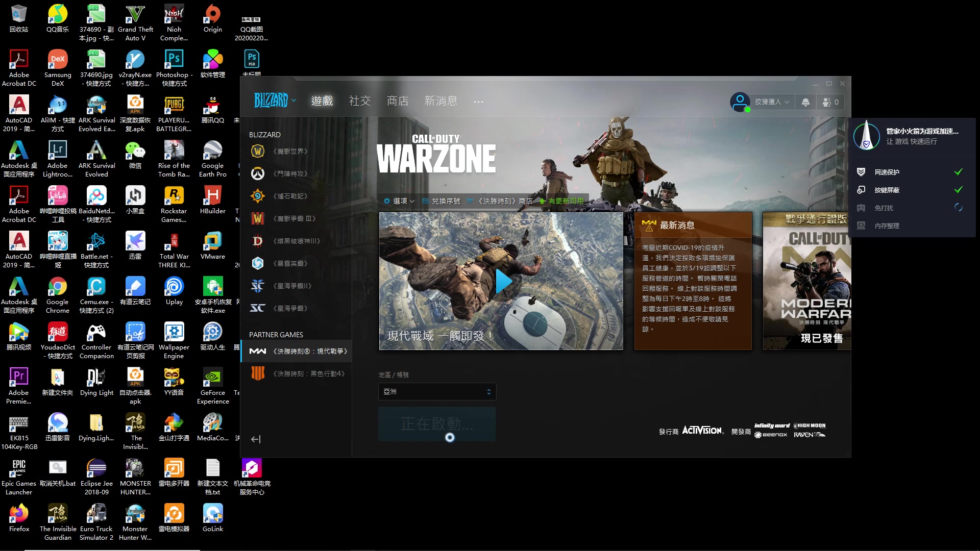Open Battle.net desktop shortcut
Screen dimensions: 980x551
pyautogui.click(x=96, y=250)
